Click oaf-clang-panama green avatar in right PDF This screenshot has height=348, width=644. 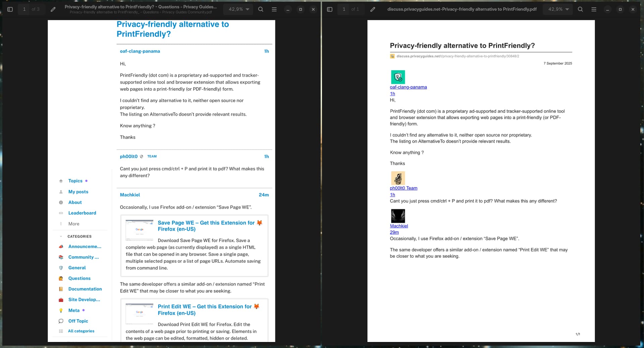398,77
